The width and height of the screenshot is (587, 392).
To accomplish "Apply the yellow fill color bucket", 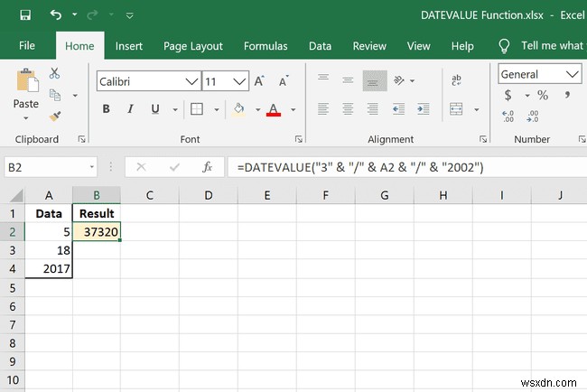I will click(238, 109).
